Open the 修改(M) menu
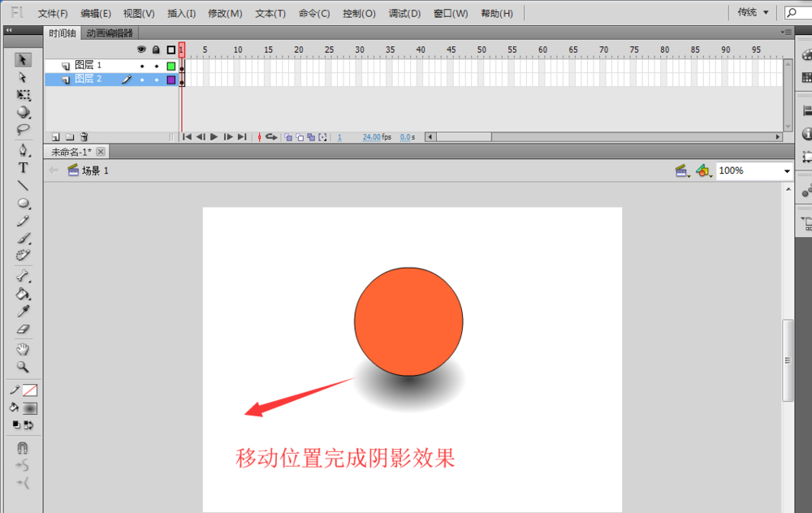The image size is (812, 513). click(225, 14)
